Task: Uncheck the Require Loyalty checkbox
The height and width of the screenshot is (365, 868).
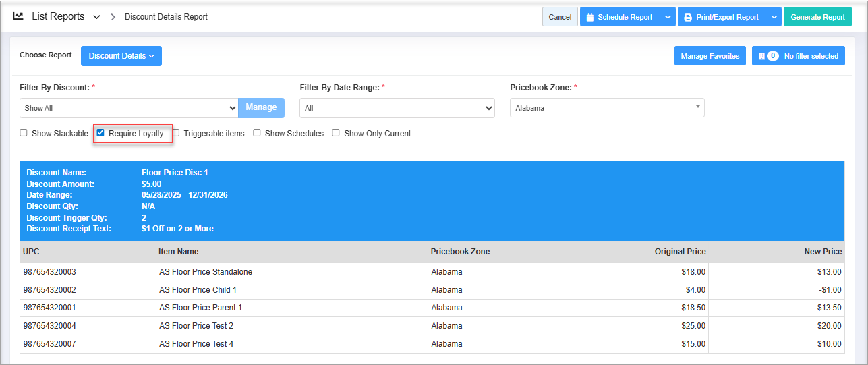Action: (100, 133)
